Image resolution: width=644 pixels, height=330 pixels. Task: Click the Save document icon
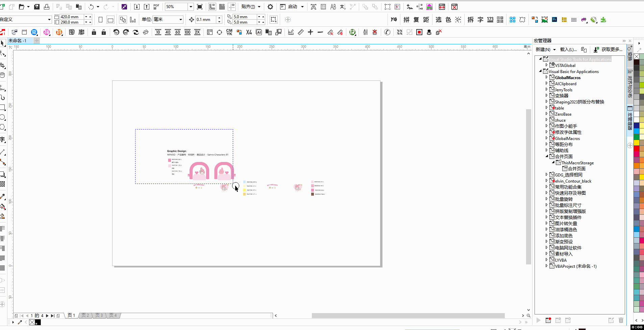coord(37,7)
